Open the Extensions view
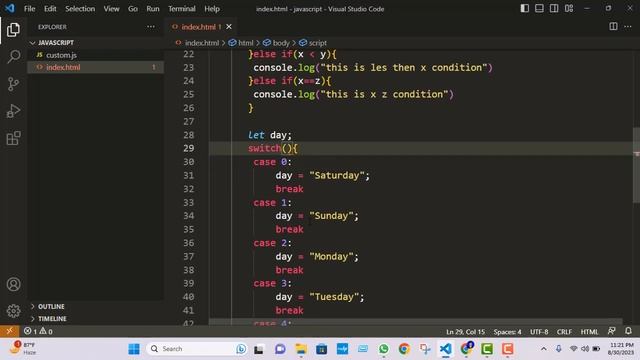Viewport: 640px width, 360px height. tap(13, 138)
